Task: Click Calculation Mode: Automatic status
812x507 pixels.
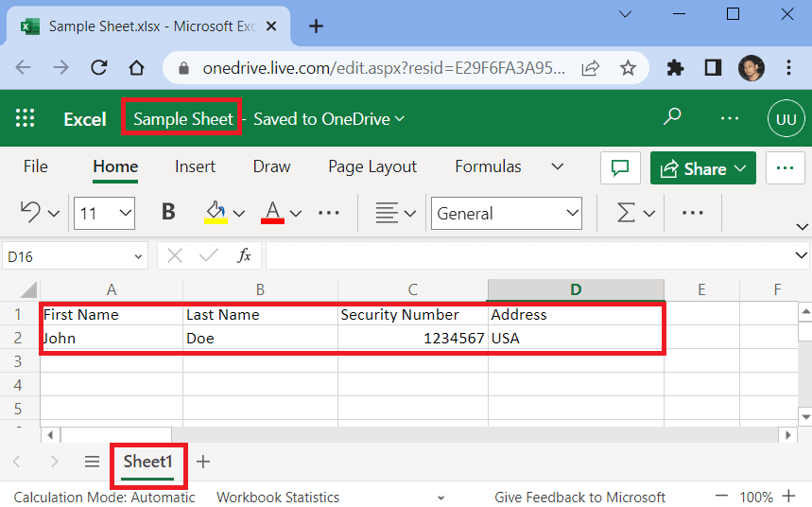Action: (104, 498)
